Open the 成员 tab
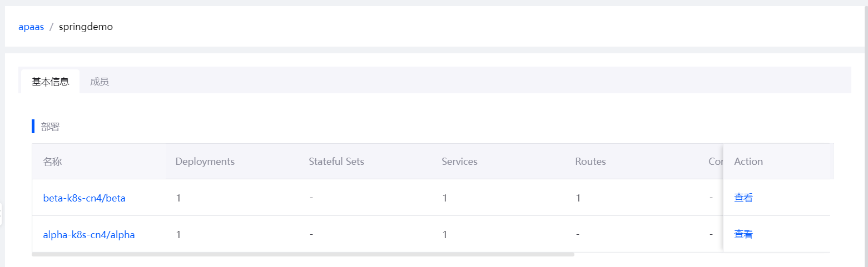 (100, 82)
